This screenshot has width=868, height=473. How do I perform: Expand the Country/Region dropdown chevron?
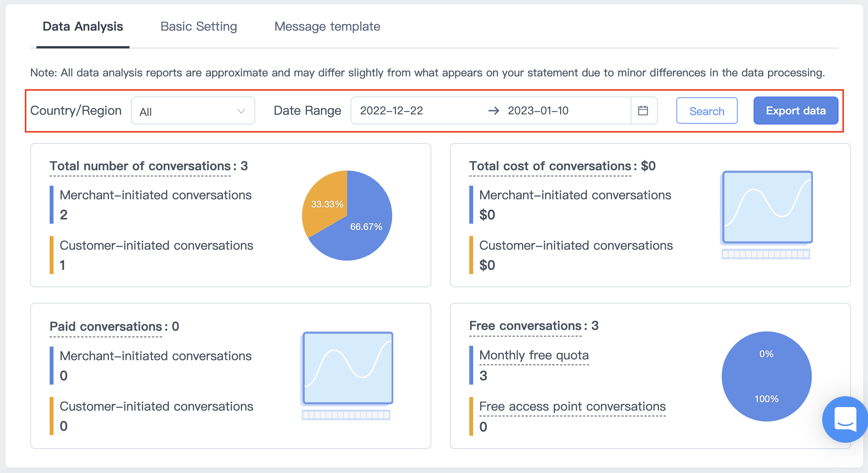pyautogui.click(x=241, y=111)
